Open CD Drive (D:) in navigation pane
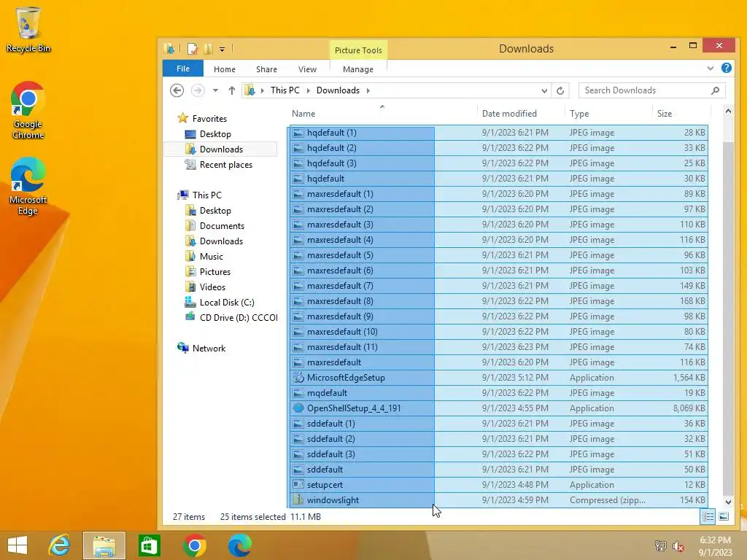The width and height of the screenshot is (747, 560). pyautogui.click(x=231, y=318)
